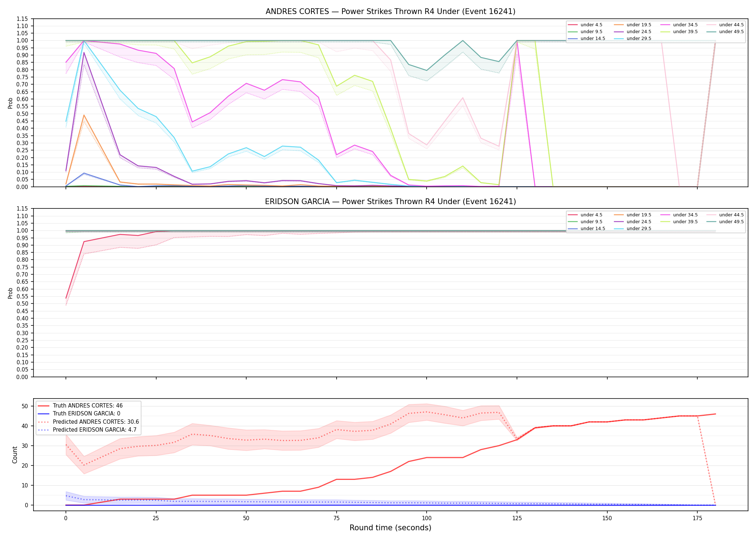Viewport: 756px width, 540px height.
Task: Click the 0.00 tick of the middle chart
Action: coord(22,377)
